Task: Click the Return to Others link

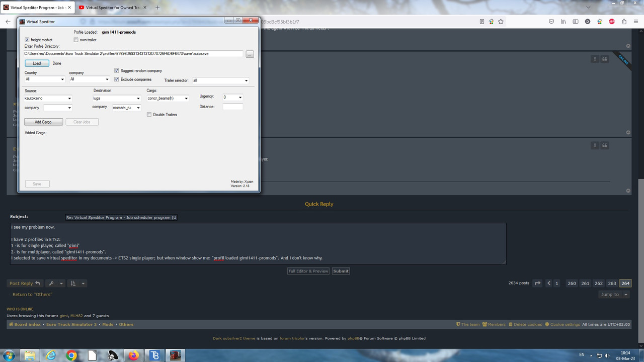Action: tap(32, 294)
